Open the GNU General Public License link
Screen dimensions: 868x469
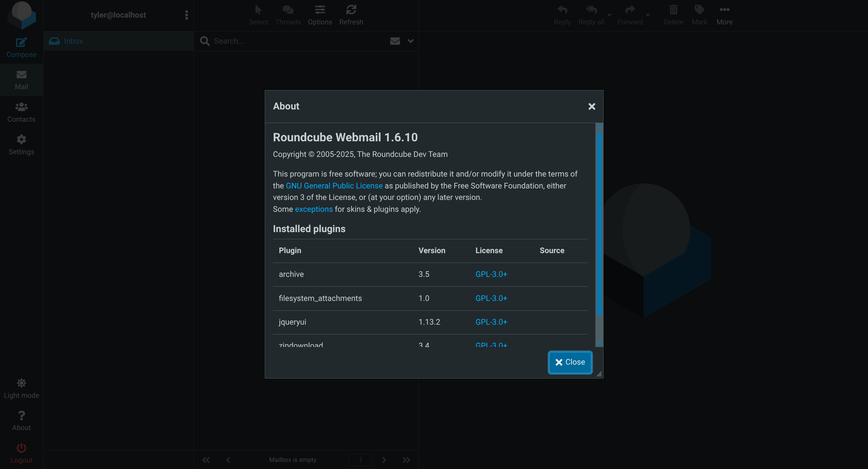pyautogui.click(x=334, y=186)
